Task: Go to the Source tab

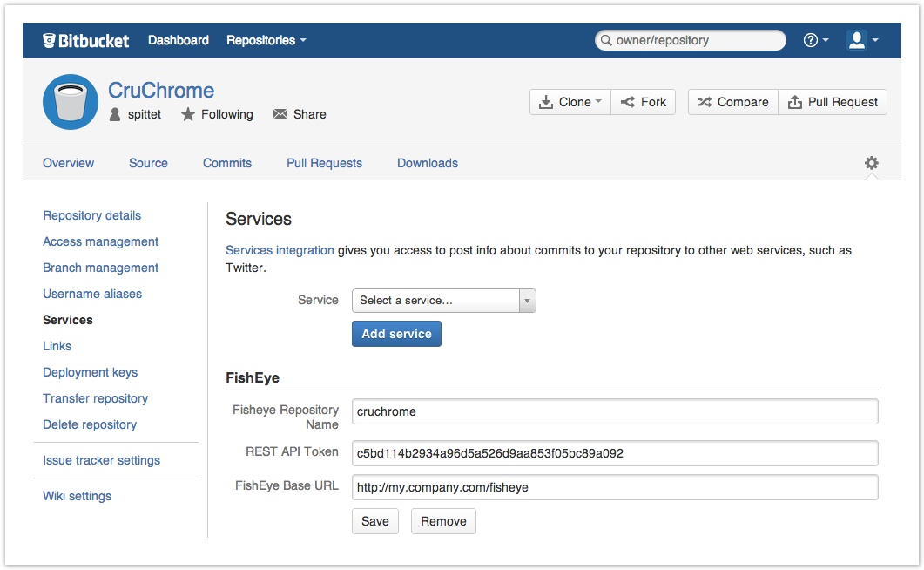Action: coord(148,163)
